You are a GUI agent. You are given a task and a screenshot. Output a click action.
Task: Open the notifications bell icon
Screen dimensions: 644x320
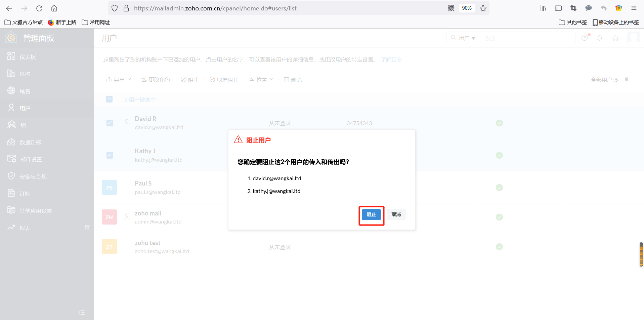[600, 38]
